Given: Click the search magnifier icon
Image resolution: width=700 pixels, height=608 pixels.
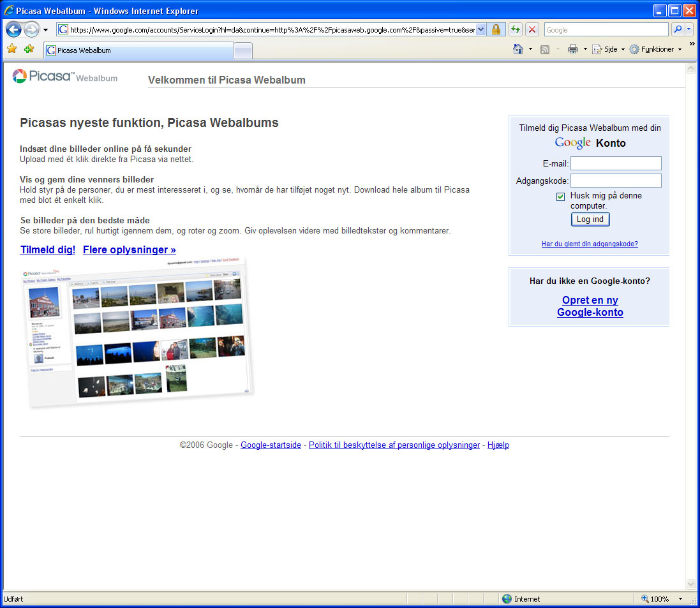Looking at the screenshot, I should 677,30.
